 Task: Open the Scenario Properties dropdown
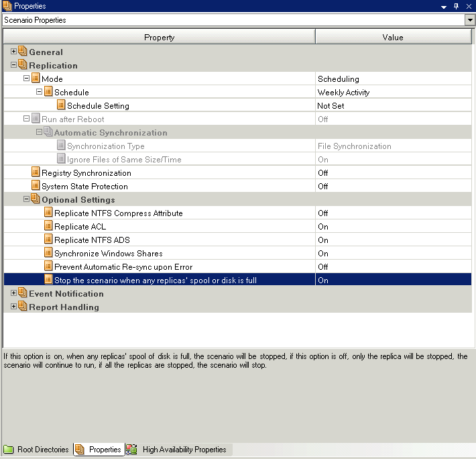point(469,20)
